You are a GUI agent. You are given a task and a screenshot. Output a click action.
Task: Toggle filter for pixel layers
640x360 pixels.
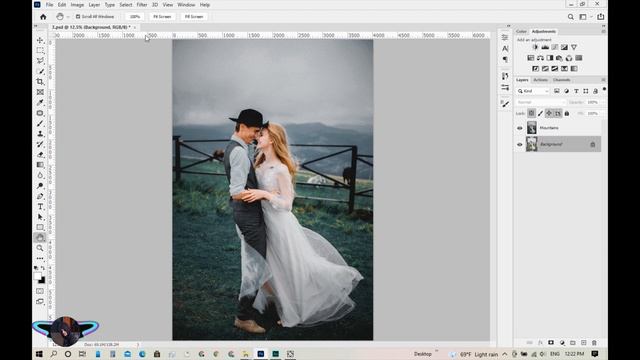(557, 91)
